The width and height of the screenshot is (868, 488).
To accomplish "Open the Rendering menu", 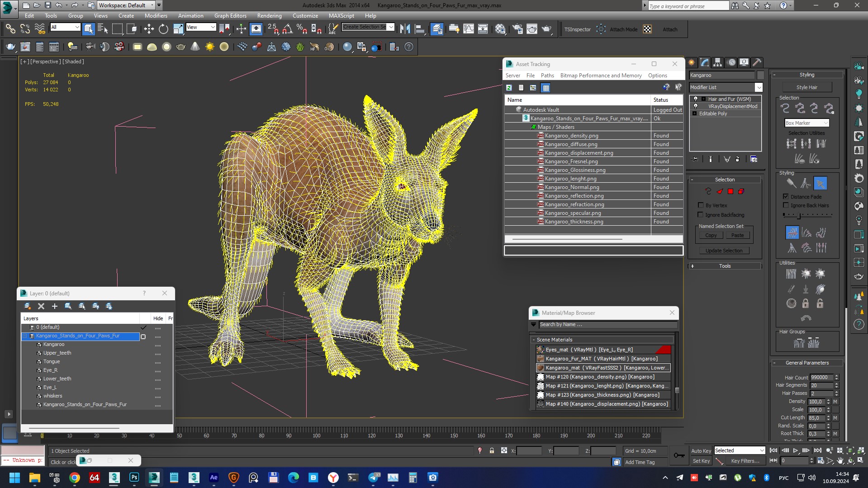I will (x=269, y=15).
